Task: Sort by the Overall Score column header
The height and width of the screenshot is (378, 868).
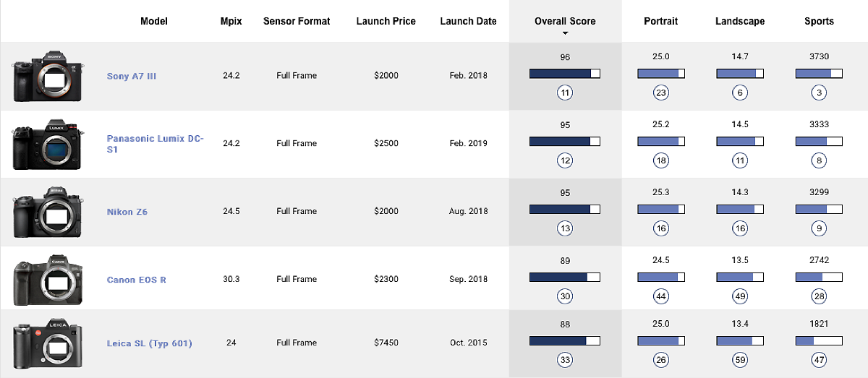Action: (565, 21)
